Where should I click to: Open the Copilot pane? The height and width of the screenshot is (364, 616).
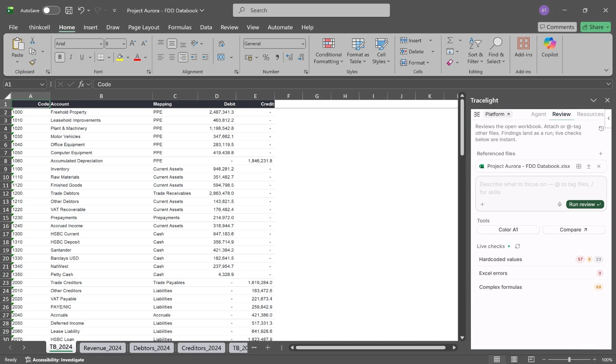click(x=550, y=47)
